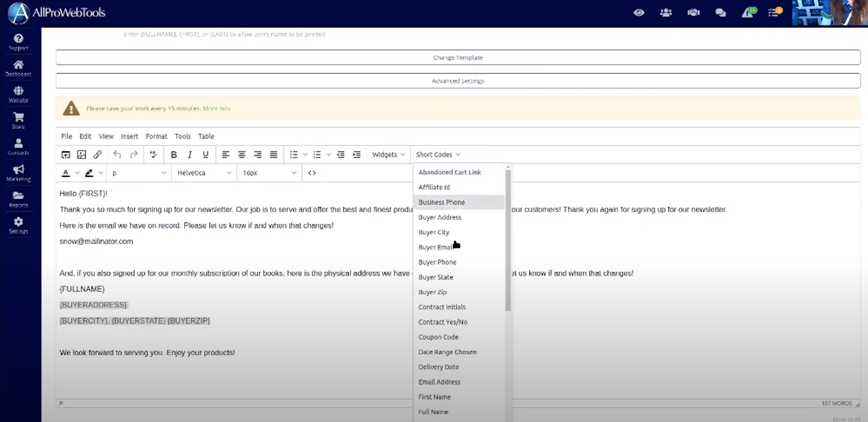The height and width of the screenshot is (422, 868).
Task: Open the Tools menu
Action: (x=182, y=136)
